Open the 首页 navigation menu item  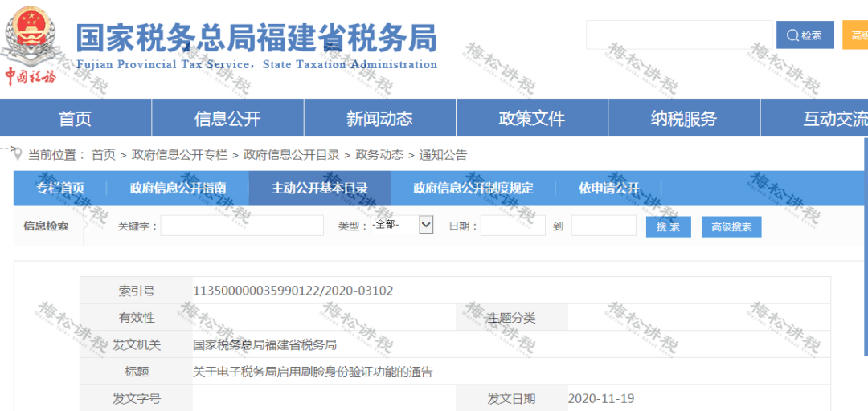[x=76, y=118]
